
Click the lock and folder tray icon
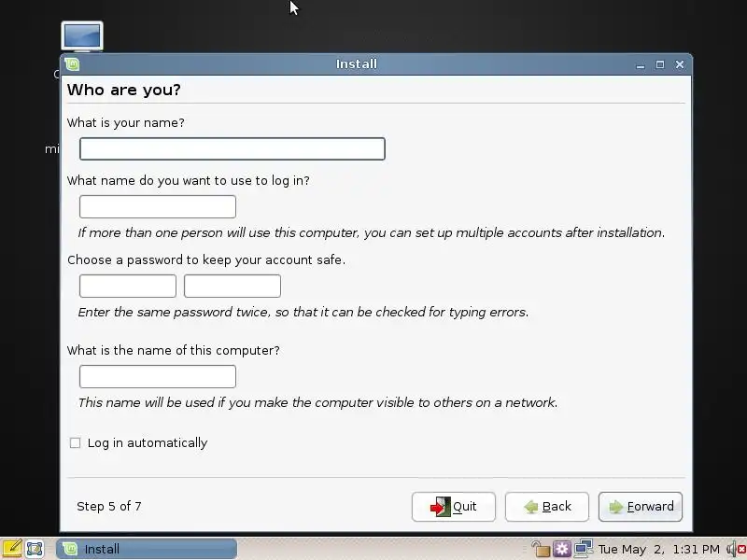click(x=541, y=549)
